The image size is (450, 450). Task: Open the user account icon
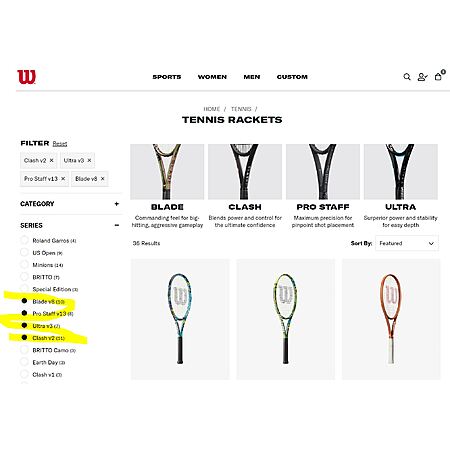tap(422, 77)
